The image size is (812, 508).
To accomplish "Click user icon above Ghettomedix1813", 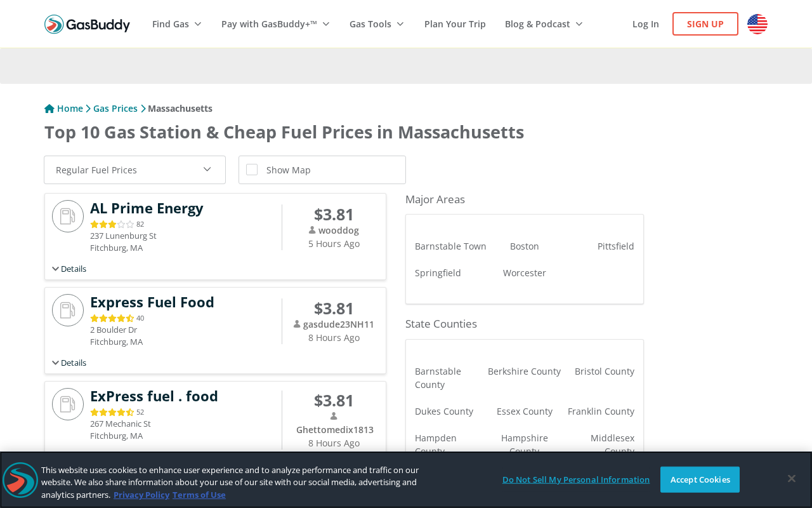I will (x=334, y=416).
